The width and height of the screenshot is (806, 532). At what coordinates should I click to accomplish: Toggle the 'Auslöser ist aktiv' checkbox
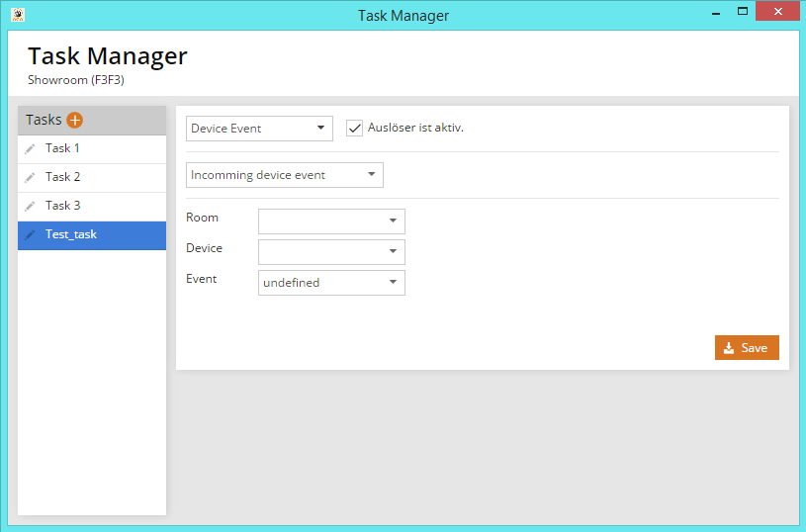[355, 128]
